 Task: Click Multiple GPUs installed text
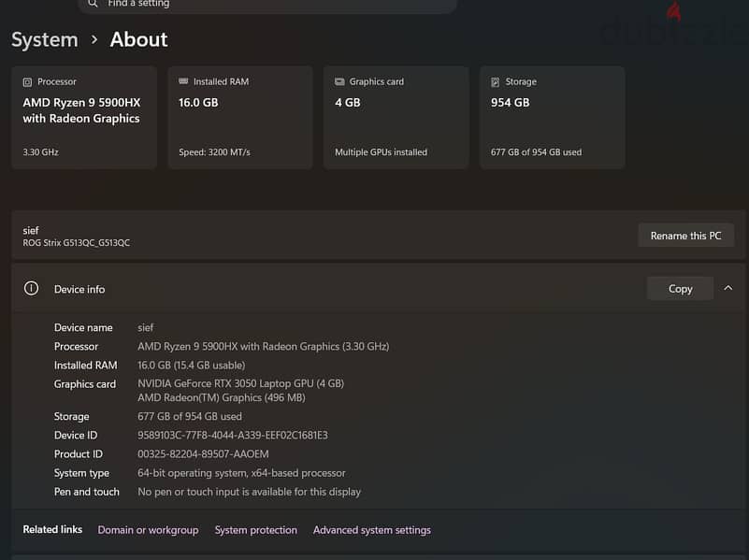click(x=381, y=152)
